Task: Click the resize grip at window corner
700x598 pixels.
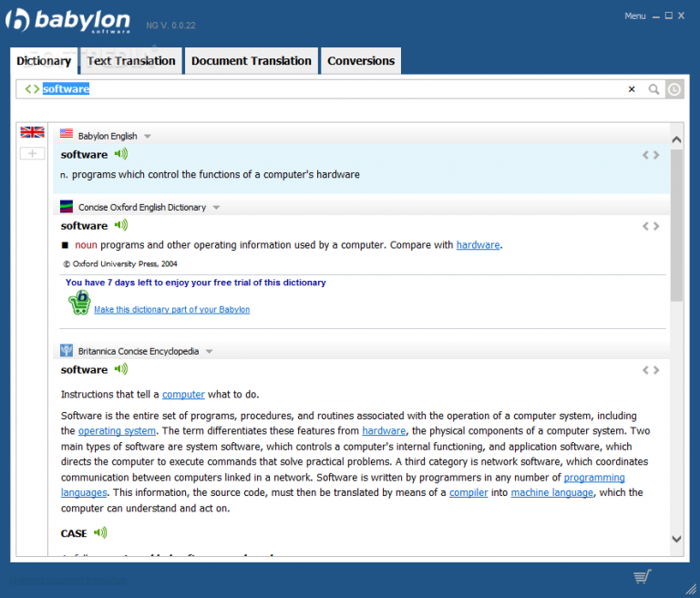Action: point(691,589)
